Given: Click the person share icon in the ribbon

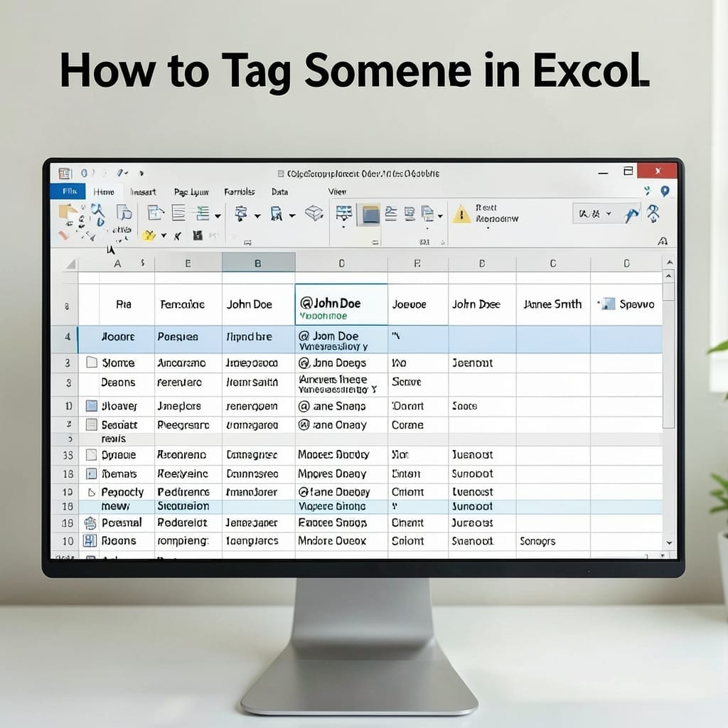Looking at the screenshot, I should [653, 213].
